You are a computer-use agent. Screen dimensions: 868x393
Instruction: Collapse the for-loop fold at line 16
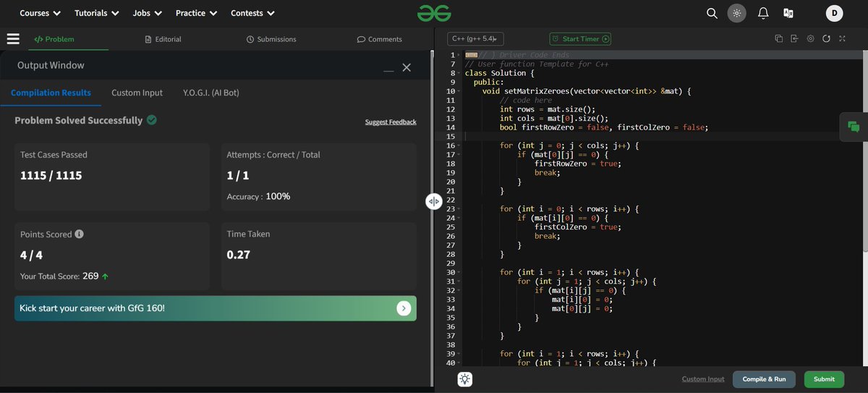point(460,145)
